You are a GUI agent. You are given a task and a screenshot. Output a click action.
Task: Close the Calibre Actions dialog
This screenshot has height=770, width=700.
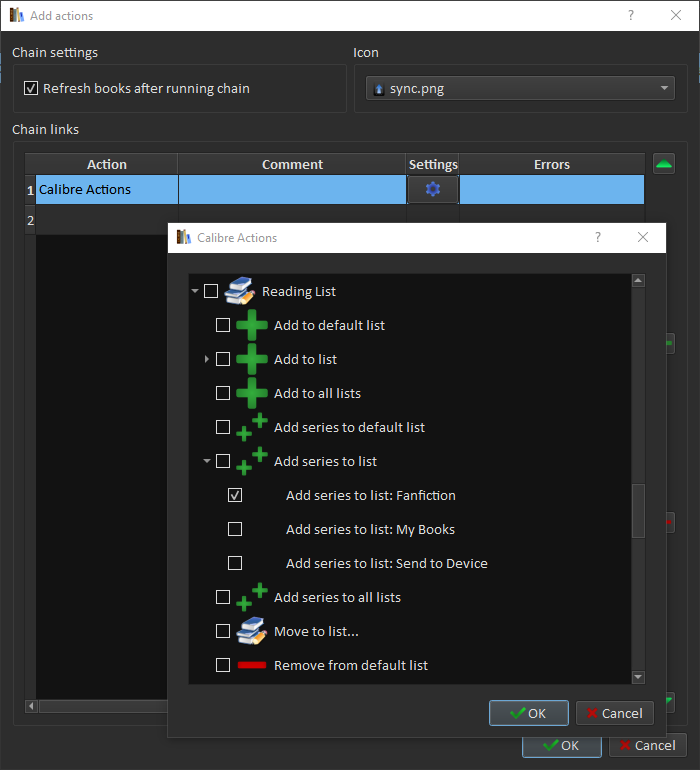click(643, 237)
